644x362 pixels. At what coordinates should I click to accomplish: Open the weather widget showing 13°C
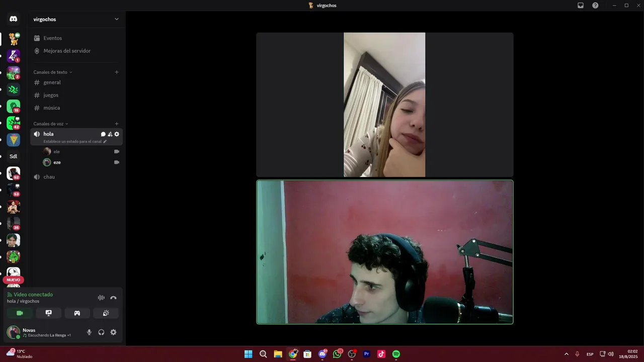[19, 353]
